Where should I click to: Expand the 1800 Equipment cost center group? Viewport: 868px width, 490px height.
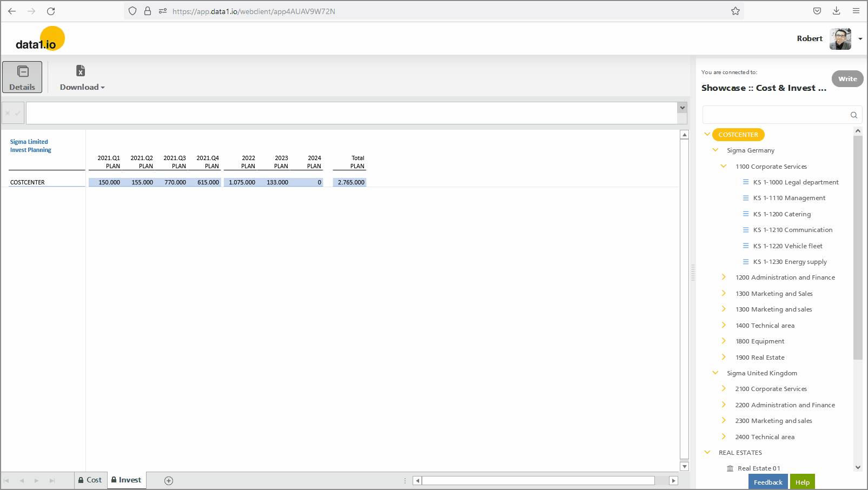[x=724, y=341]
